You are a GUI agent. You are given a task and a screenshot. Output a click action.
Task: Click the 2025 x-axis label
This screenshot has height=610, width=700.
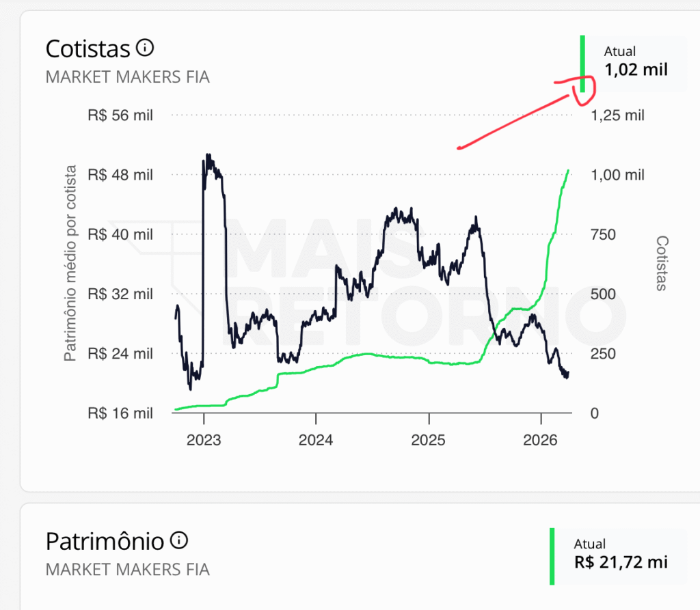429,439
